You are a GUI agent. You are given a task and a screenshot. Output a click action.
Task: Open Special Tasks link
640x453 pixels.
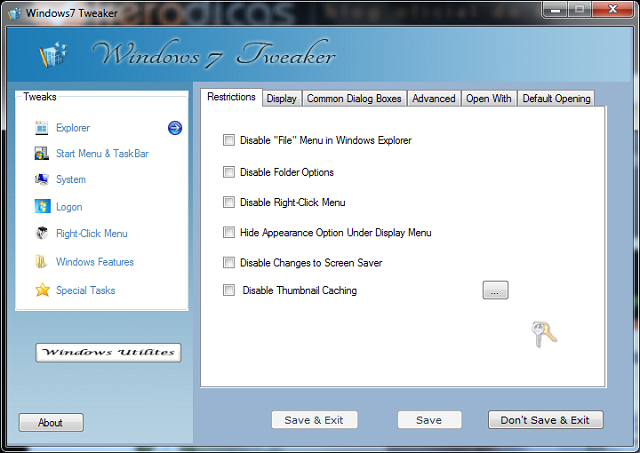pos(86,290)
